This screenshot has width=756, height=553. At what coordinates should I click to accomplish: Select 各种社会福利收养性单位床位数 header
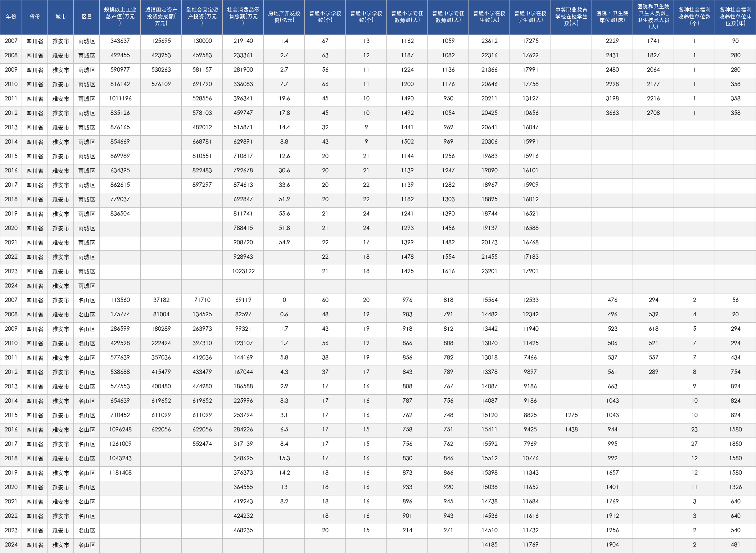[x=735, y=17]
